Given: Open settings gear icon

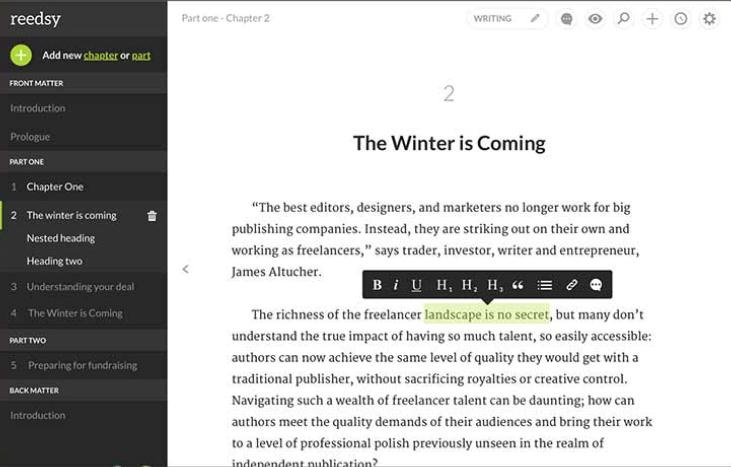Looking at the screenshot, I should pos(709,19).
